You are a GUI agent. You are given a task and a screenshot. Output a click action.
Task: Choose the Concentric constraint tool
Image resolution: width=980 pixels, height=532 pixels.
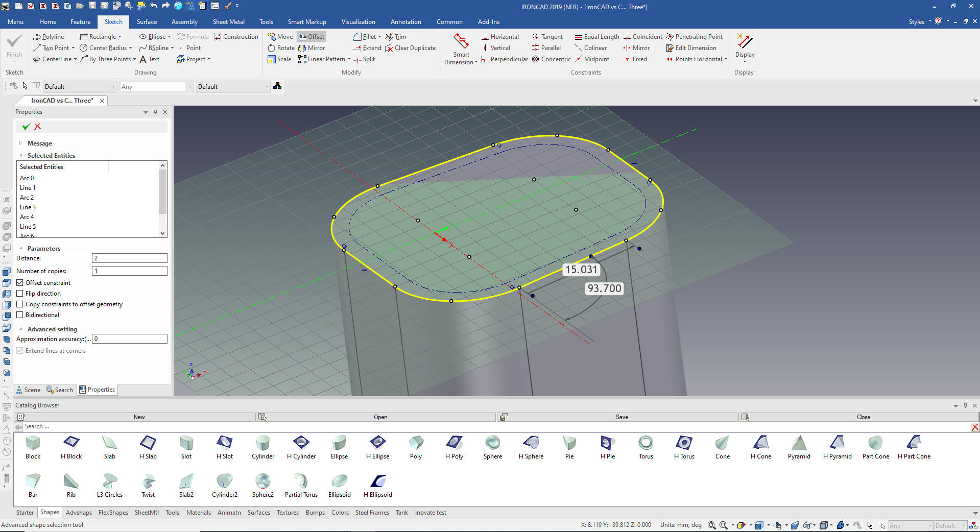[551, 59]
